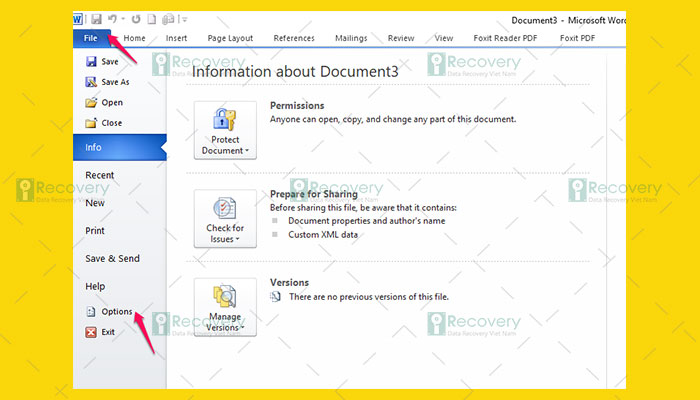
Task: Click the New blank document icon in toolbar
Action: coord(152,19)
